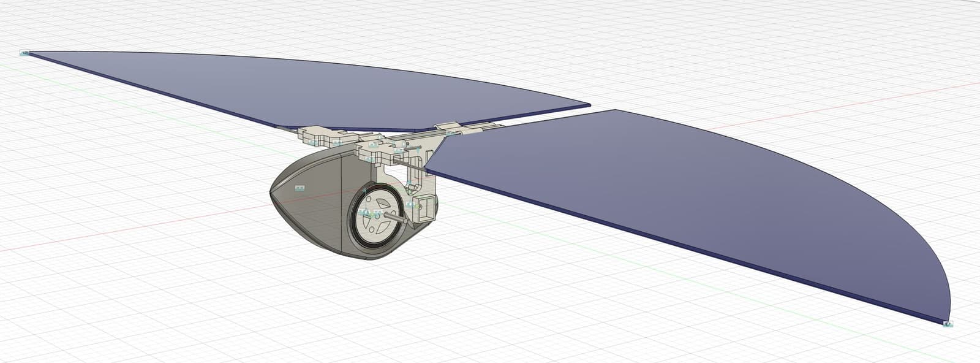Click the joint icon at the left wing tip
Viewport: 980px width, 363px height.
coord(24,53)
